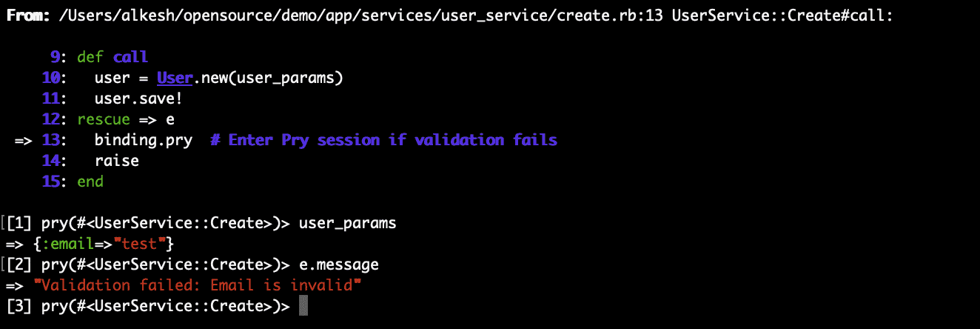Click the underlined User class link
This screenshot has height=329, width=980.
pyautogui.click(x=175, y=78)
